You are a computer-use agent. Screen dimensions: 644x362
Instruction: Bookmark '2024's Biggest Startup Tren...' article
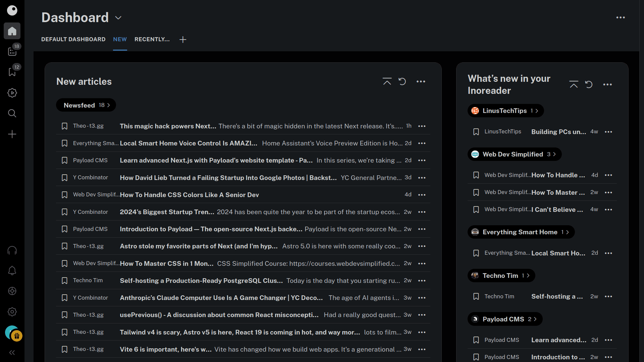64,212
